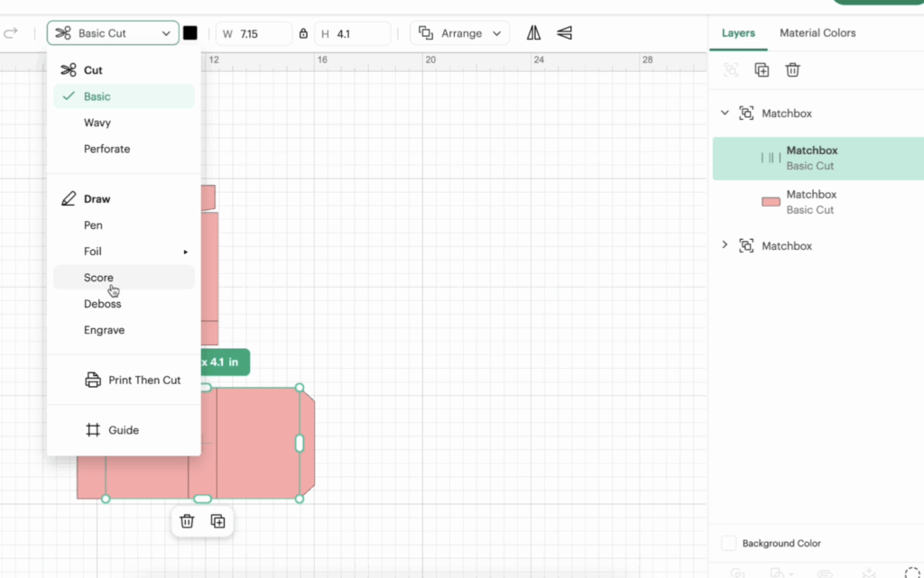The height and width of the screenshot is (578, 924).
Task: Close the Basic Cut operation dropdown
Action: click(x=113, y=33)
